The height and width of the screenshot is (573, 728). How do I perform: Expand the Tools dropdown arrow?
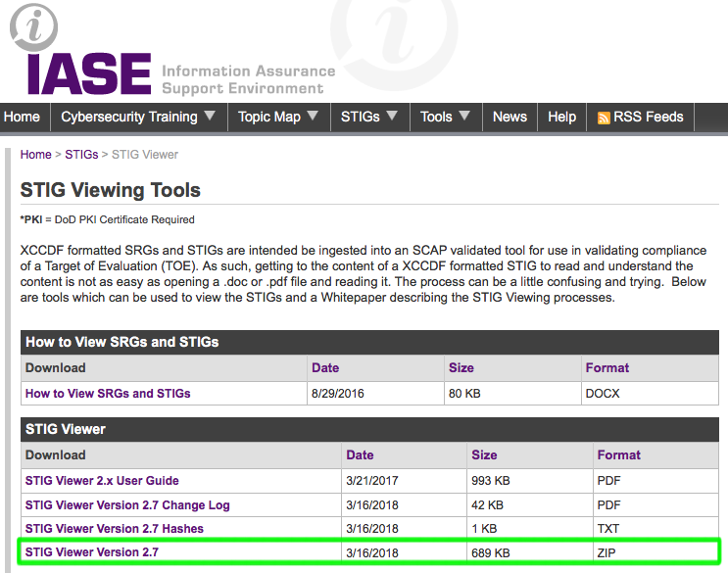pos(464,116)
